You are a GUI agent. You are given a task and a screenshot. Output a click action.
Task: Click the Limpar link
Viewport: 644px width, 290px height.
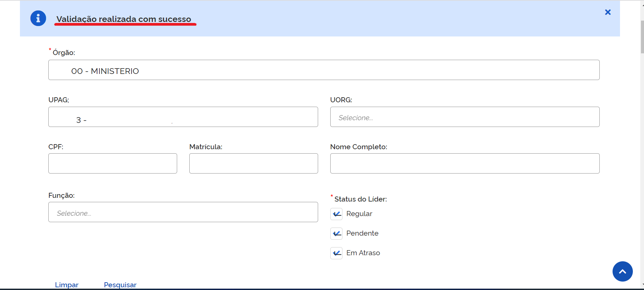click(x=67, y=285)
